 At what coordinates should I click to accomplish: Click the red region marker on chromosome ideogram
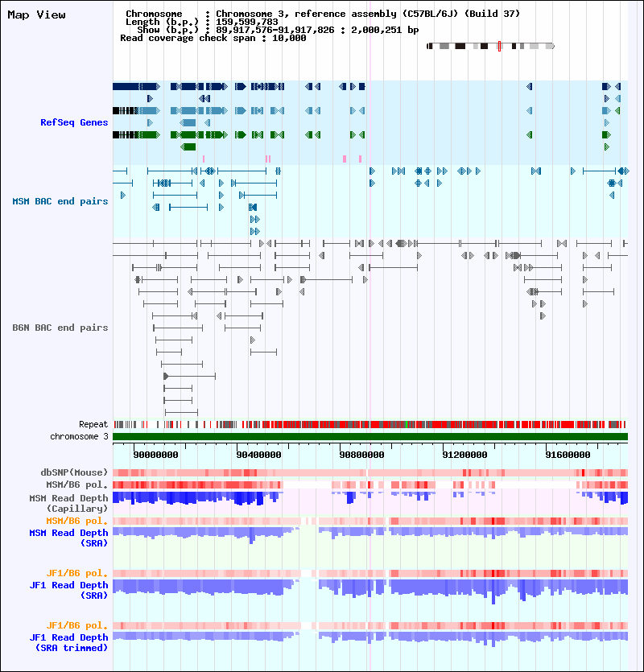coord(500,46)
